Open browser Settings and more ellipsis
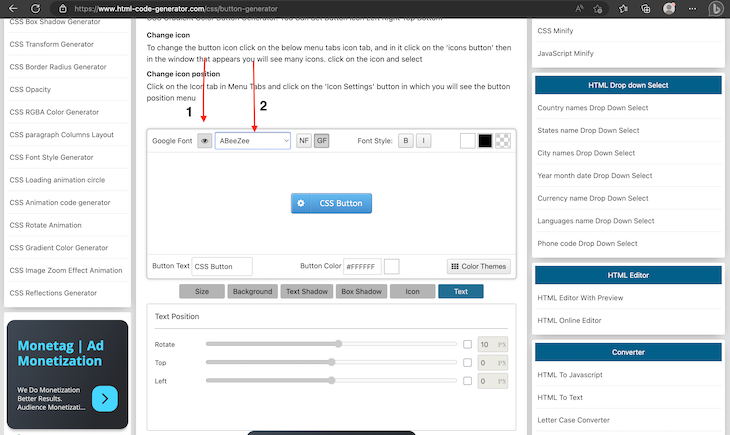 (x=691, y=8)
